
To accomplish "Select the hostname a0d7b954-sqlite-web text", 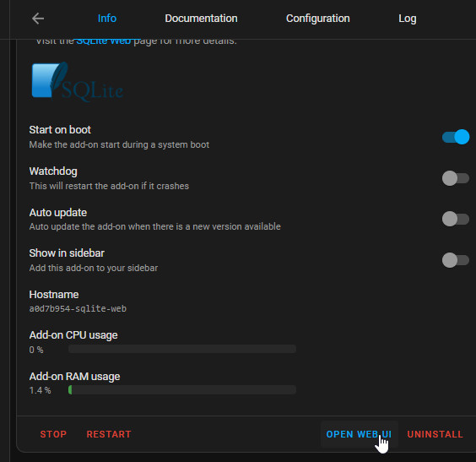I will tap(78, 308).
